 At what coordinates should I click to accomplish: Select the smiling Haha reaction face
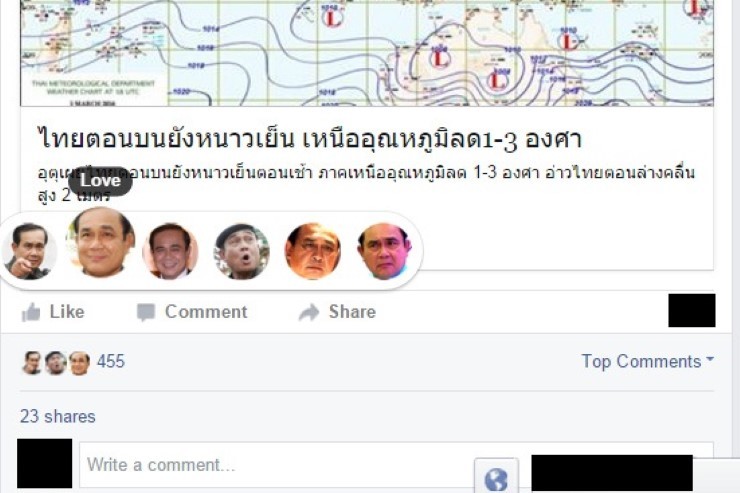tap(170, 251)
